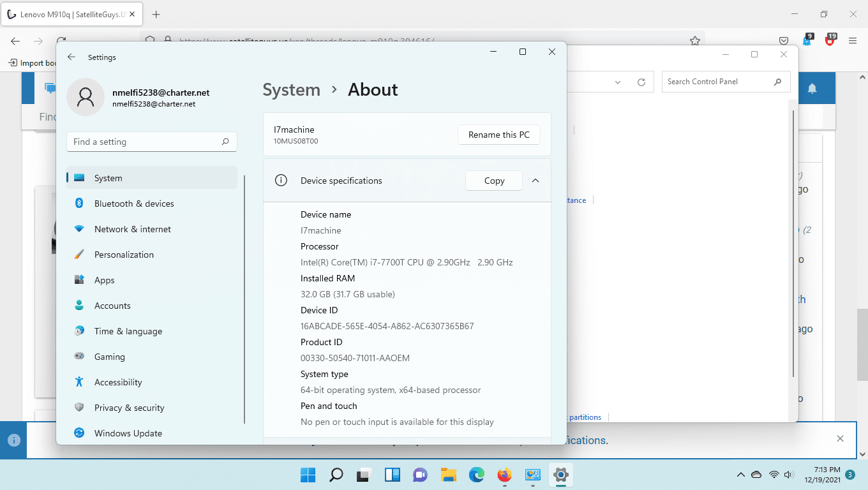This screenshot has height=490, width=868.
Task: Go back using the Settings back arrow
Action: pyautogui.click(x=71, y=57)
